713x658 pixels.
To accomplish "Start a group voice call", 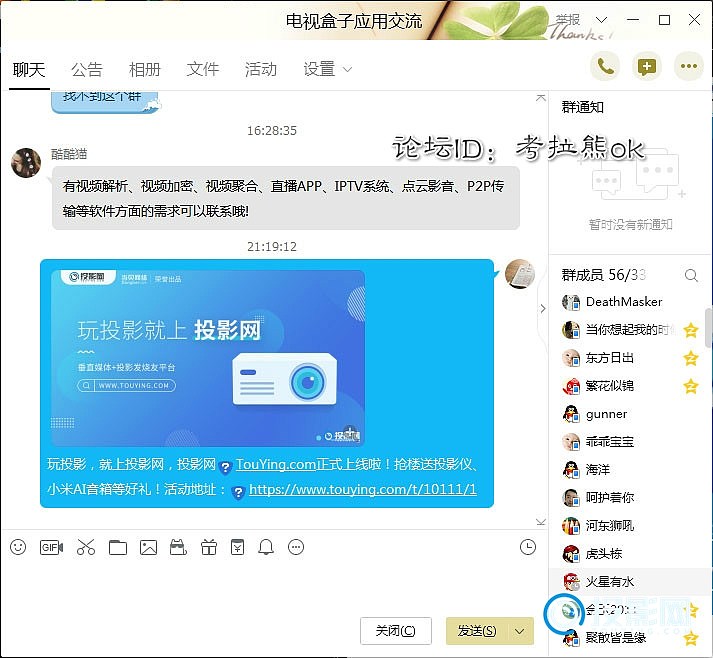I will pos(605,67).
